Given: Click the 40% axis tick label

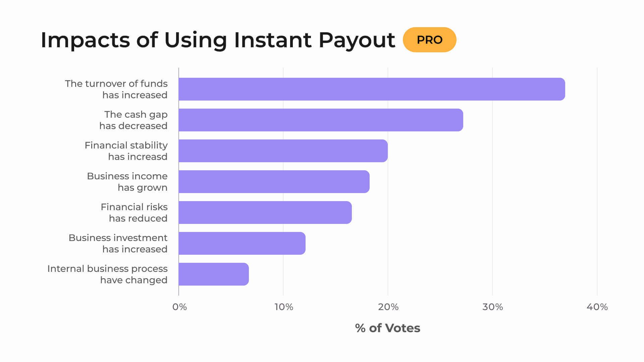Looking at the screenshot, I should [597, 307].
